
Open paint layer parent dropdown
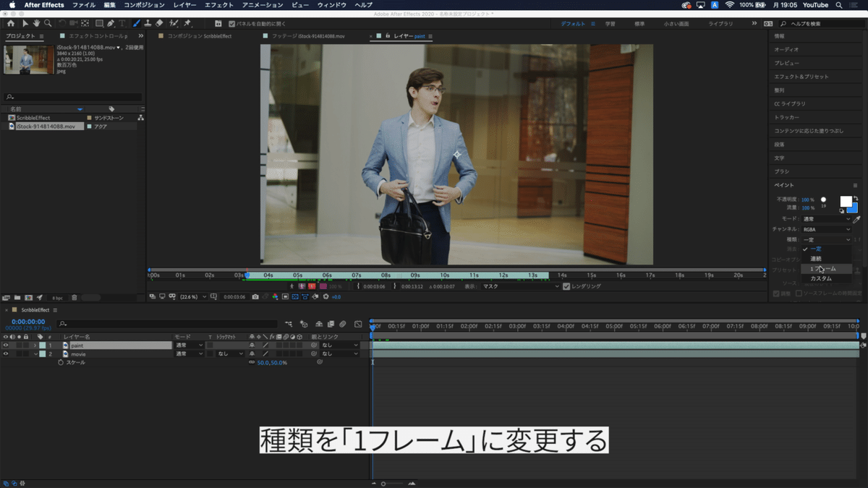click(x=339, y=346)
